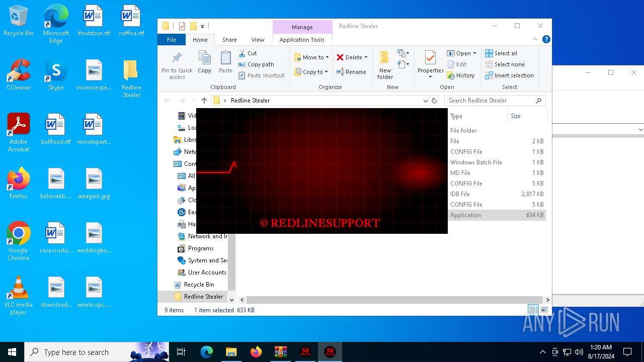Select the IDB File row

(x=497, y=194)
